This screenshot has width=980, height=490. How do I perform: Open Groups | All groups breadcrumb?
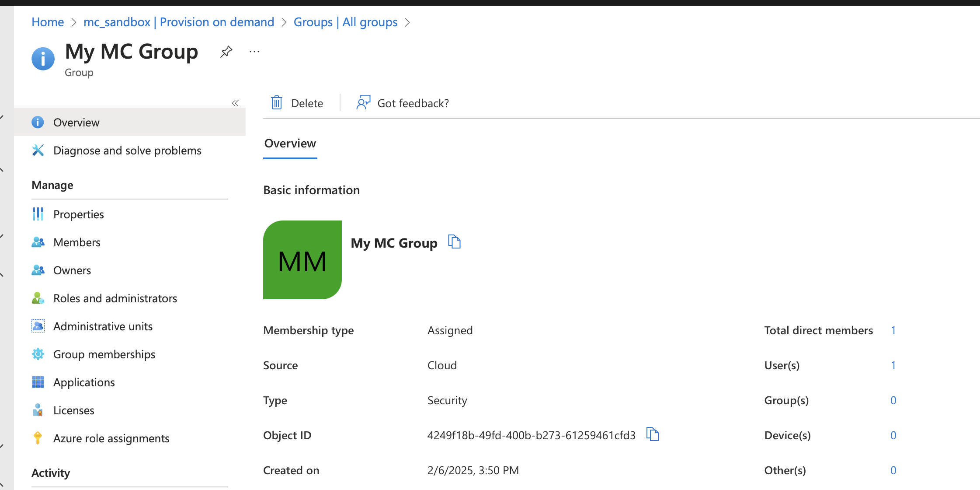(345, 22)
